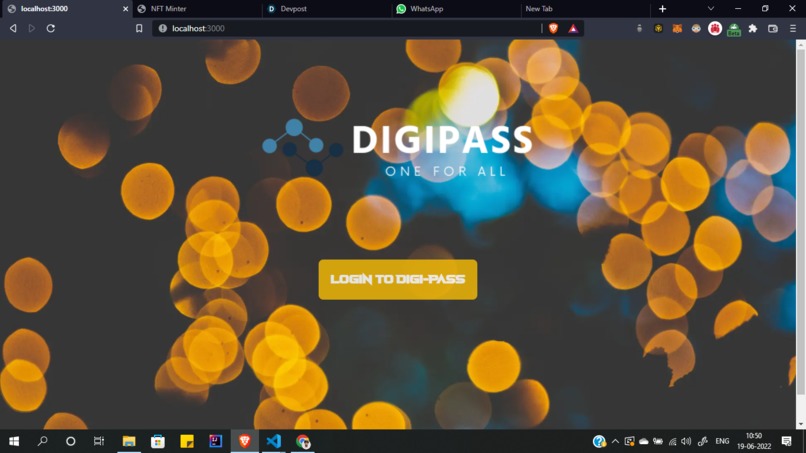Open the red circular extension icon
Viewport: 806px width, 453px height.
coord(715,29)
